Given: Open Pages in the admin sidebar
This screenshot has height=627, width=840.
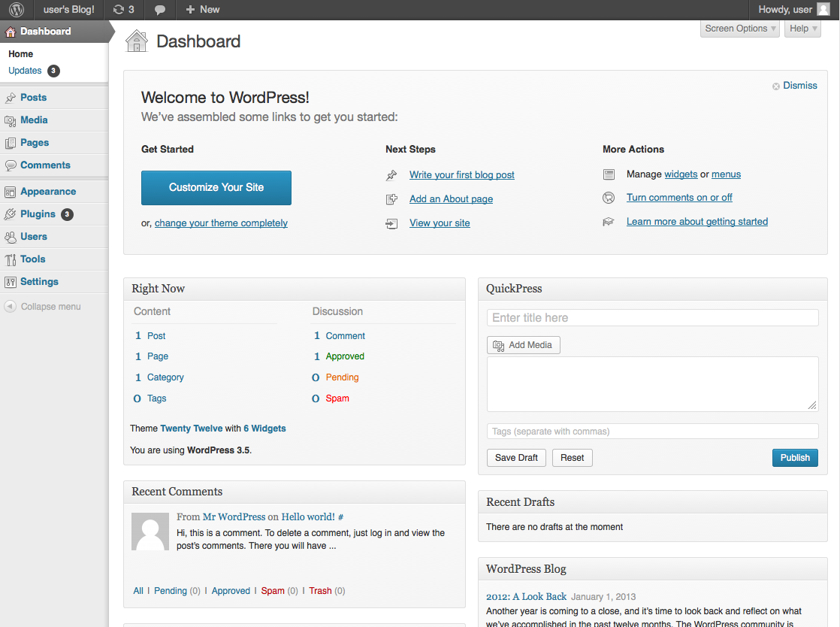Looking at the screenshot, I should point(35,143).
